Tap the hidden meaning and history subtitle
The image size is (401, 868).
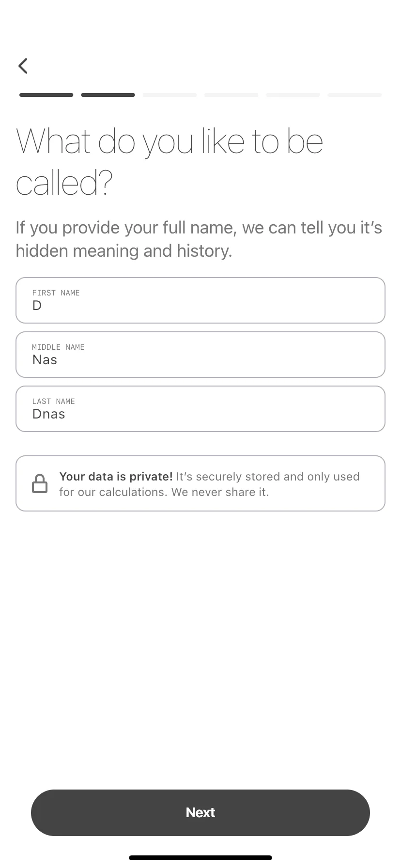tap(199, 239)
